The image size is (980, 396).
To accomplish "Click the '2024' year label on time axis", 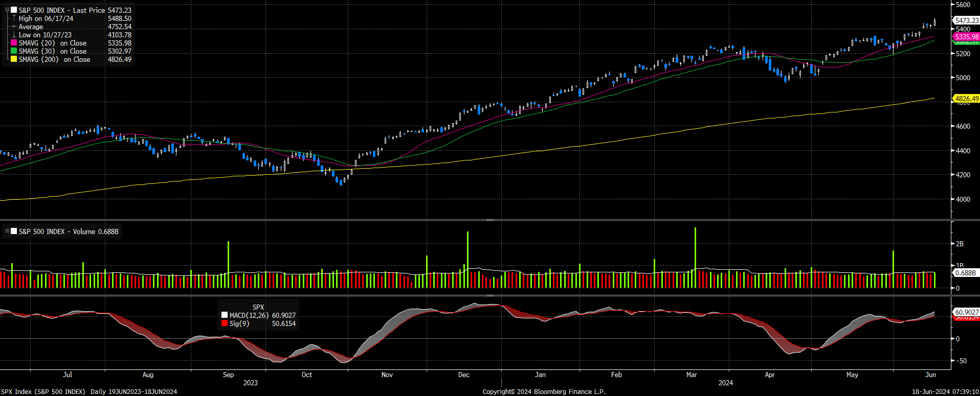I will pyautogui.click(x=726, y=383).
